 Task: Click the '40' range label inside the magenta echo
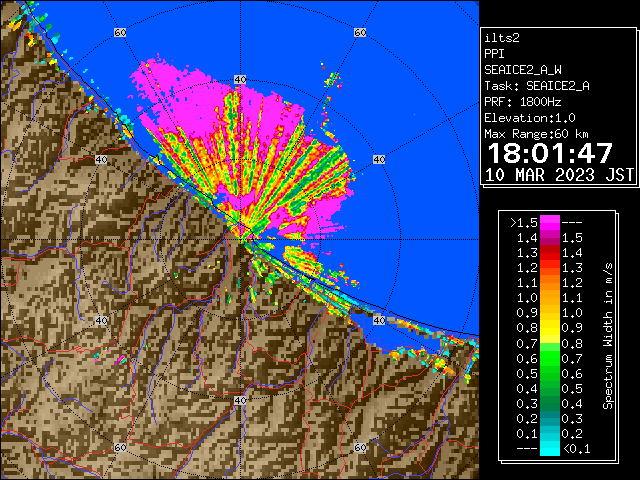point(240,80)
